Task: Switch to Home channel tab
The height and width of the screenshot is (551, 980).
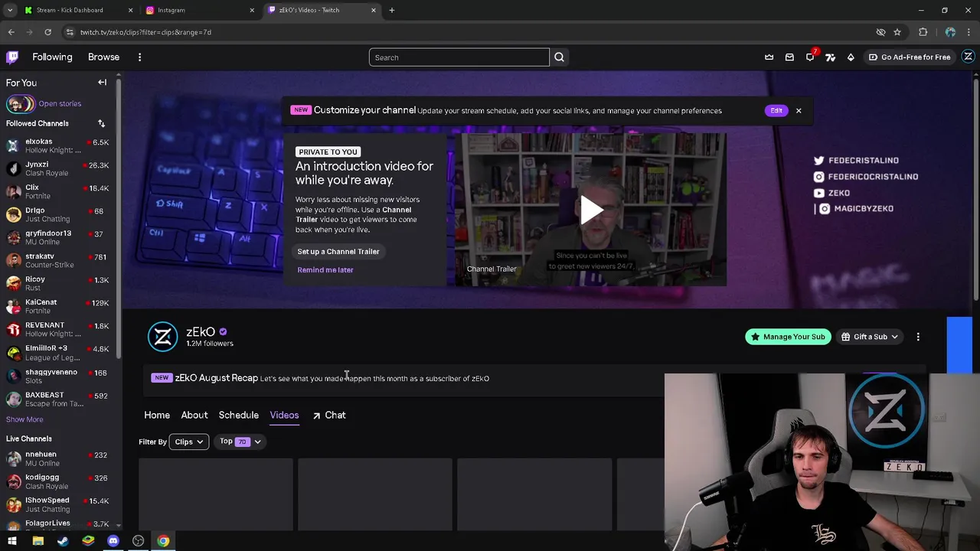Action: tap(157, 415)
